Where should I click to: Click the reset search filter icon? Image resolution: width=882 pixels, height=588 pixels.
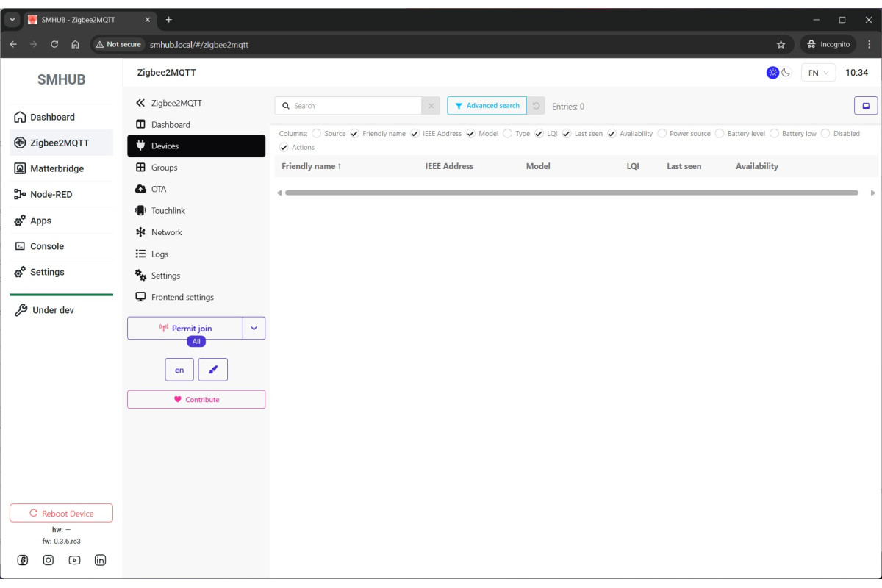tap(537, 106)
